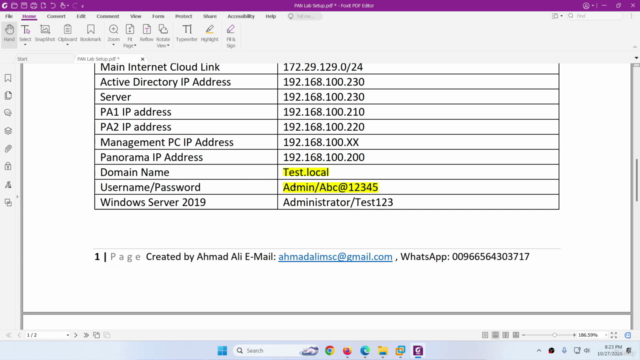The width and height of the screenshot is (640, 360).
Task: Open the File menu
Action: tap(9, 16)
